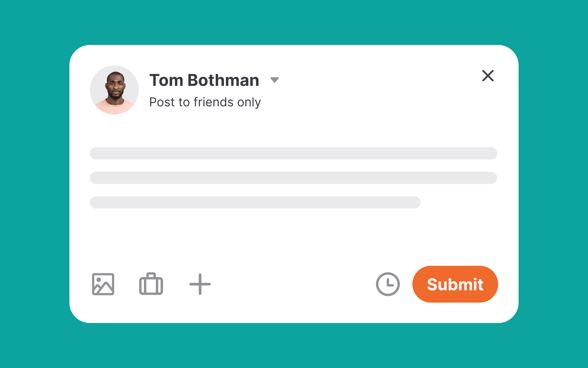Attach a photo using the picture icon
This screenshot has height=368, width=588.
tap(103, 284)
